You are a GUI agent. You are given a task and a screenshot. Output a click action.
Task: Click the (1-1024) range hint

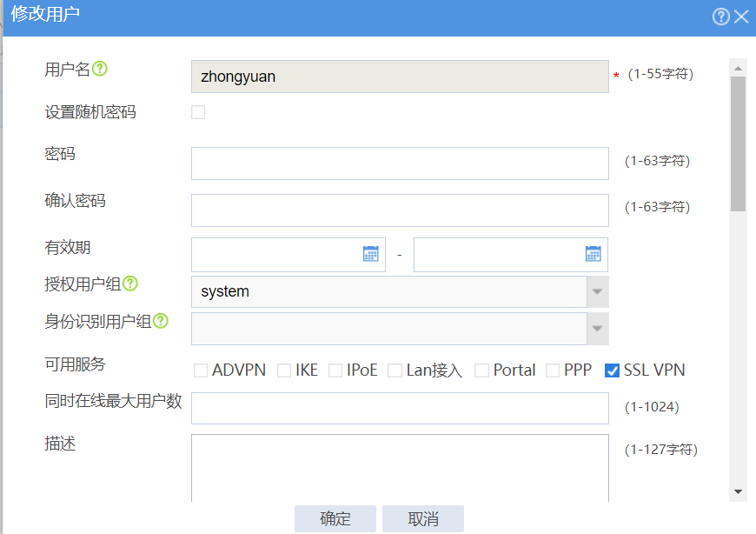click(652, 407)
